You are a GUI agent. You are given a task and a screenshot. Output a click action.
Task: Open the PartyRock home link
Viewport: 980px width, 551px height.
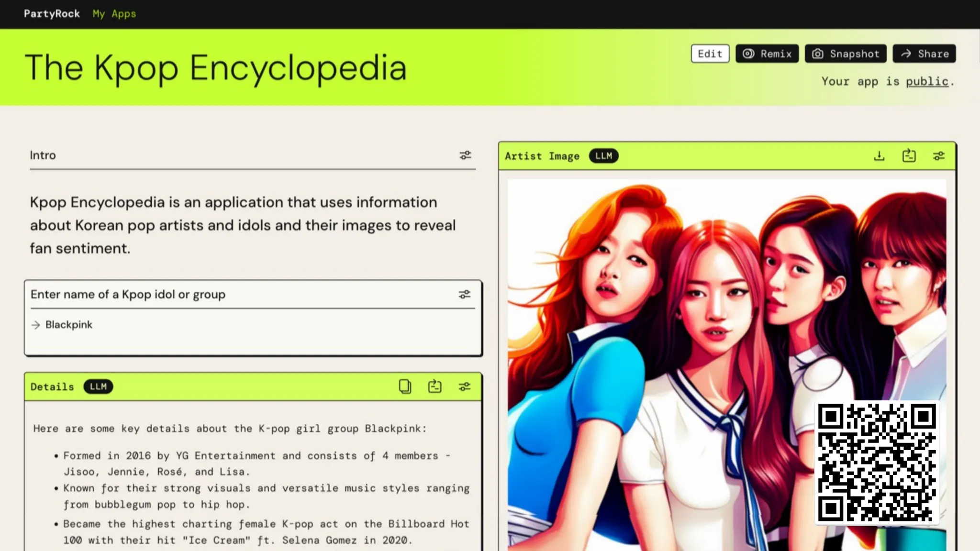52,14
